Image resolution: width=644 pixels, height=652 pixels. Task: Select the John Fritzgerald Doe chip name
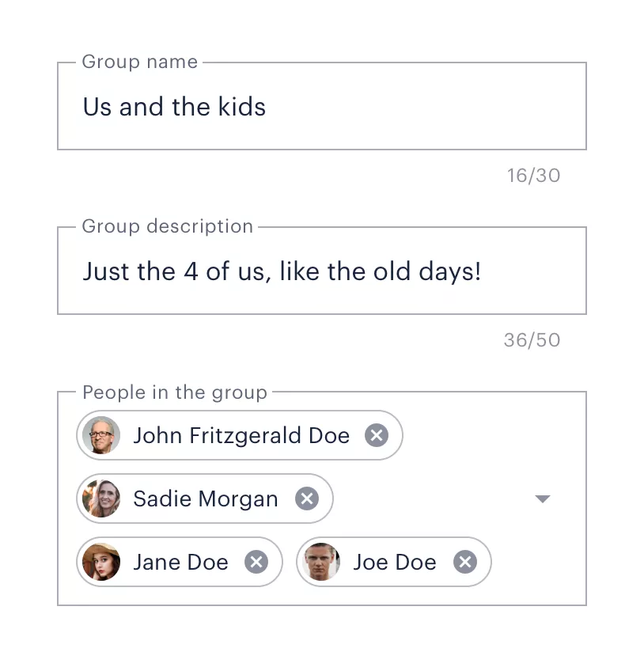pyautogui.click(x=241, y=436)
